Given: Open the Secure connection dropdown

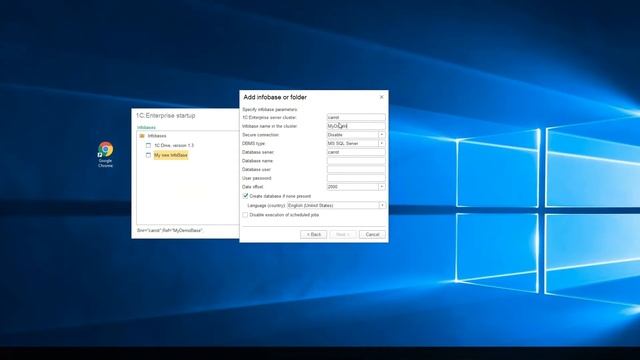Looking at the screenshot, I should click(382, 135).
